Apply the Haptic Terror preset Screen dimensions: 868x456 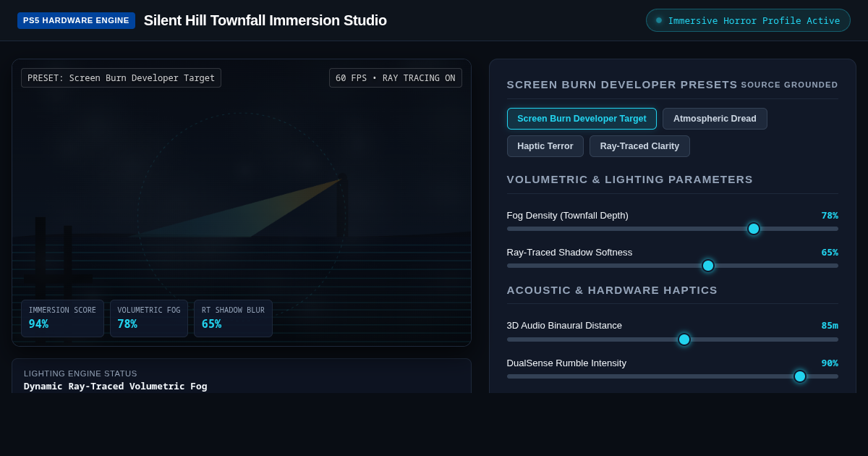click(x=545, y=146)
